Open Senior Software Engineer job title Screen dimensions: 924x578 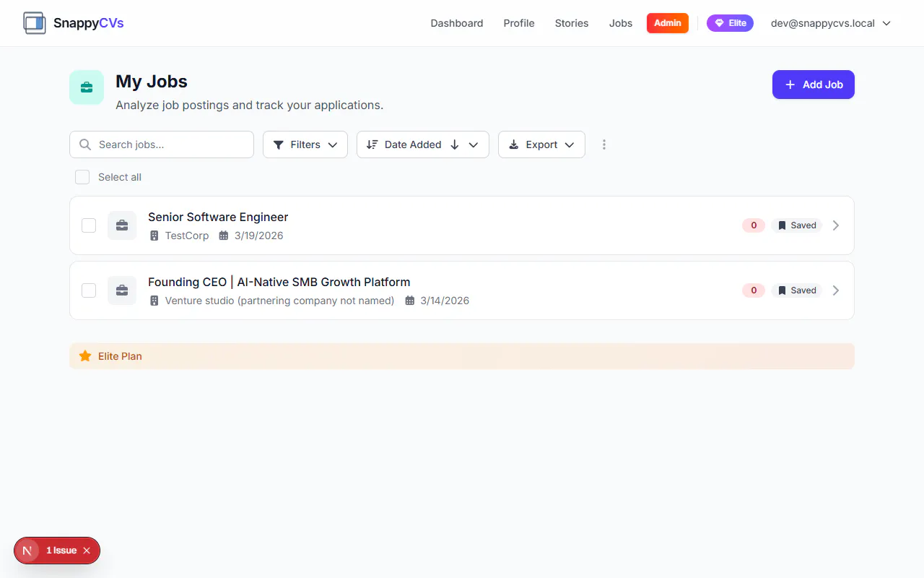218,217
